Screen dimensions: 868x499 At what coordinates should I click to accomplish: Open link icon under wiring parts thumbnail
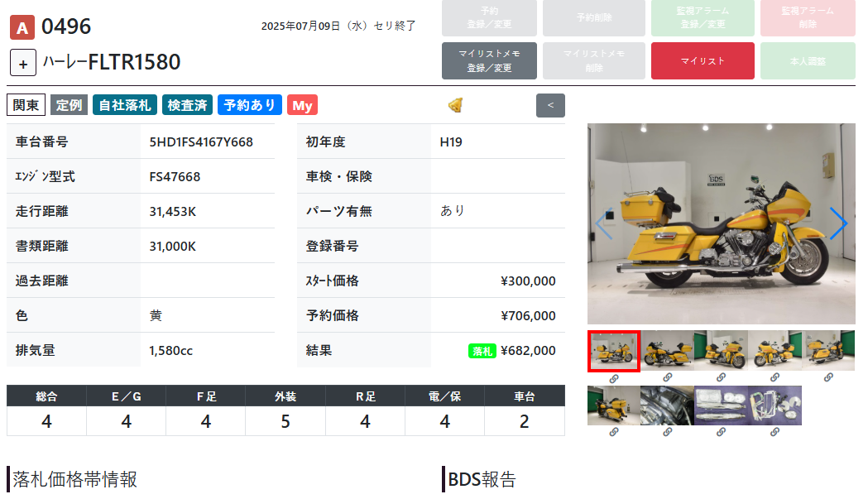click(x=774, y=432)
